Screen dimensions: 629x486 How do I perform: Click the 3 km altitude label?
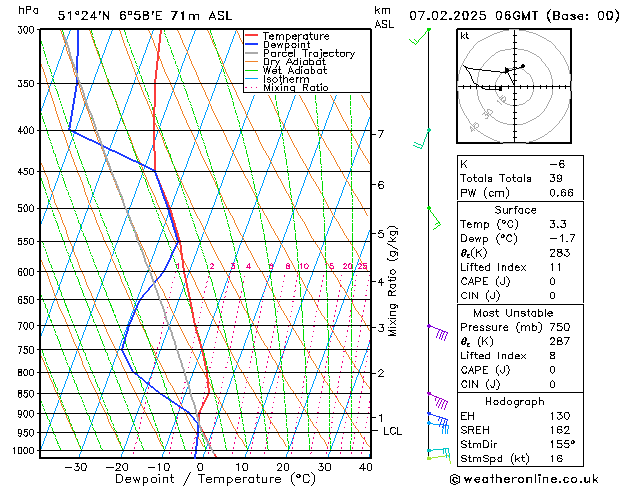tap(381, 328)
